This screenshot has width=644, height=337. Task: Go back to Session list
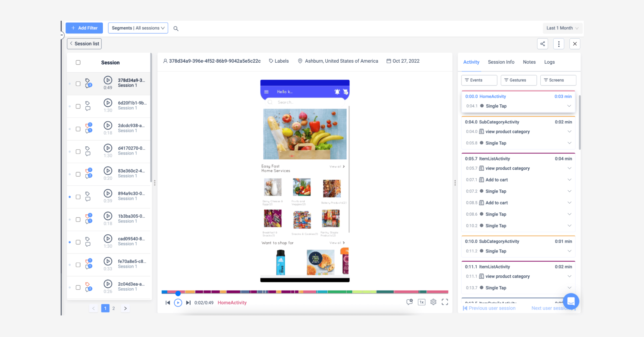click(84, 44)
